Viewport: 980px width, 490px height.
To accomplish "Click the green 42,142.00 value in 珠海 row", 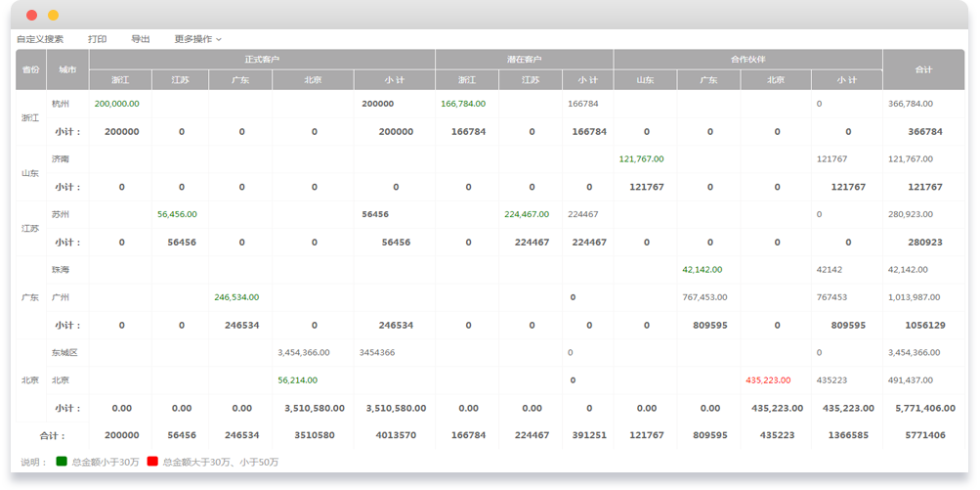I will click(x=702, y=269).
